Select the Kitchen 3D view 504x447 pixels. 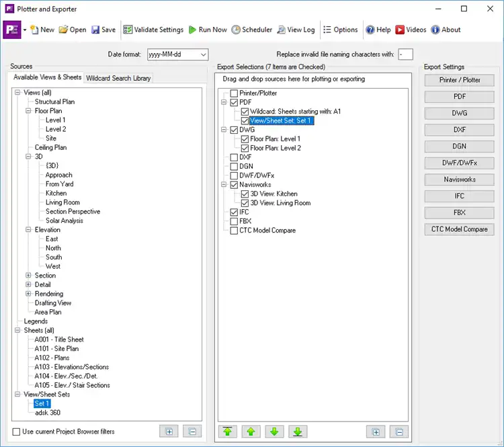point(56,194)
